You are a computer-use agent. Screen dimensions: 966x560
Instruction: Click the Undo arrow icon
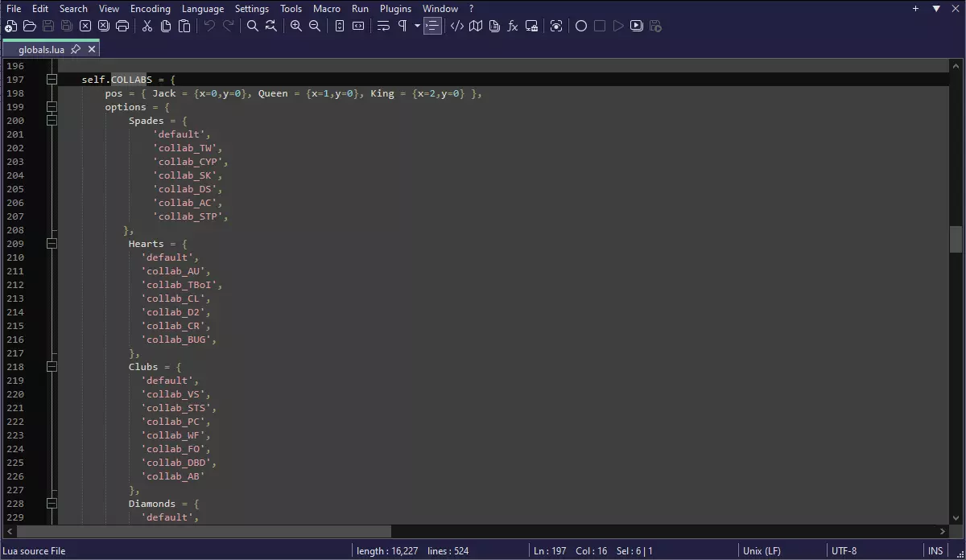point(209,26)
